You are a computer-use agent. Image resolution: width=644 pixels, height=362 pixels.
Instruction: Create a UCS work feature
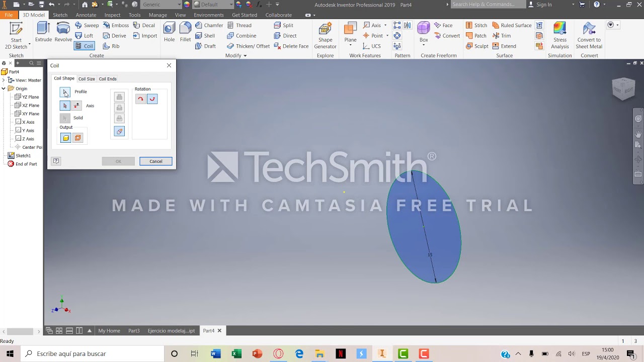pos(372,46)
